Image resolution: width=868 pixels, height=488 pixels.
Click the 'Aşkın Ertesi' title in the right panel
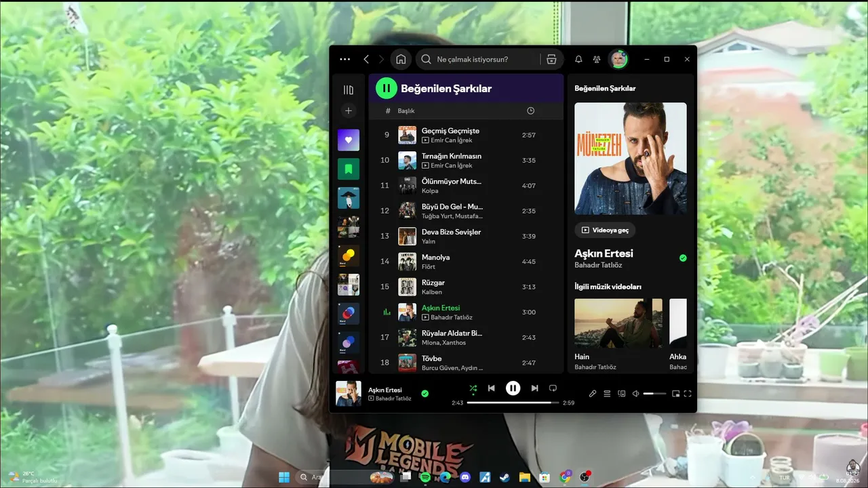[x=604, y=253]
